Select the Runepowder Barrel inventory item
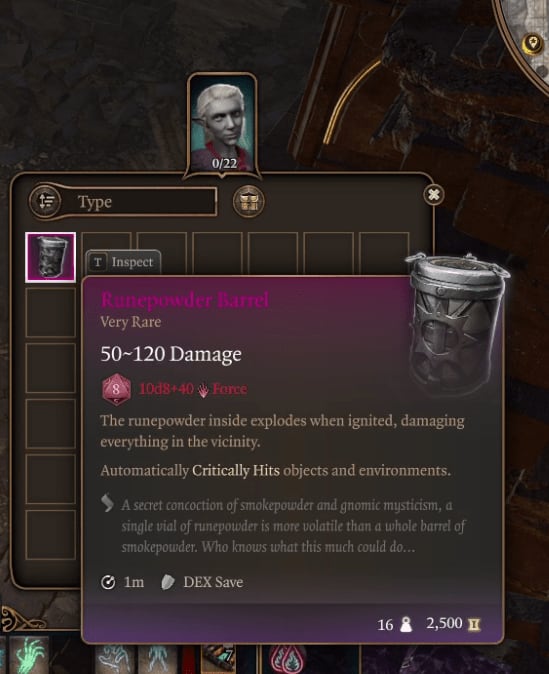 click(50, 257)
